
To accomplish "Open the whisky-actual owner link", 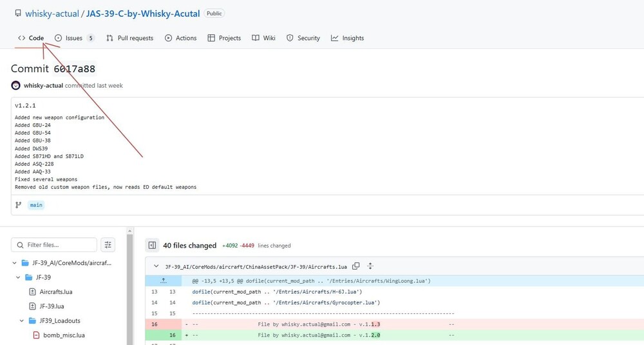I will coord(52,14).
